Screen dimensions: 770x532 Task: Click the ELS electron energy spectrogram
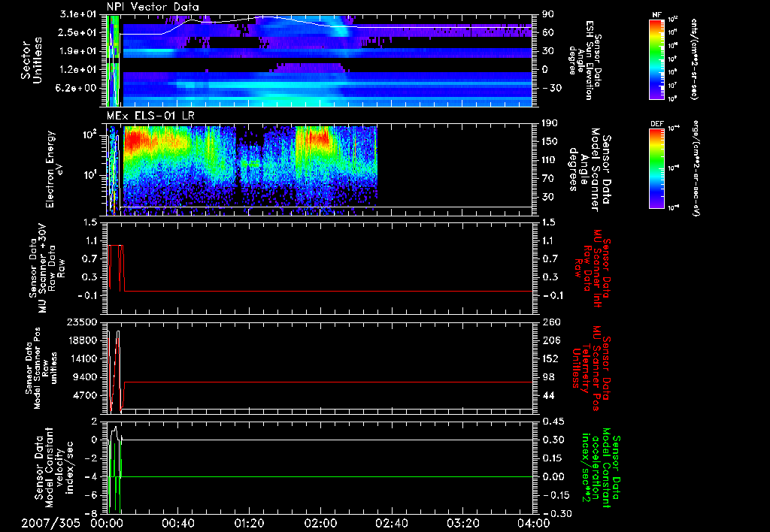click(319, 169)
